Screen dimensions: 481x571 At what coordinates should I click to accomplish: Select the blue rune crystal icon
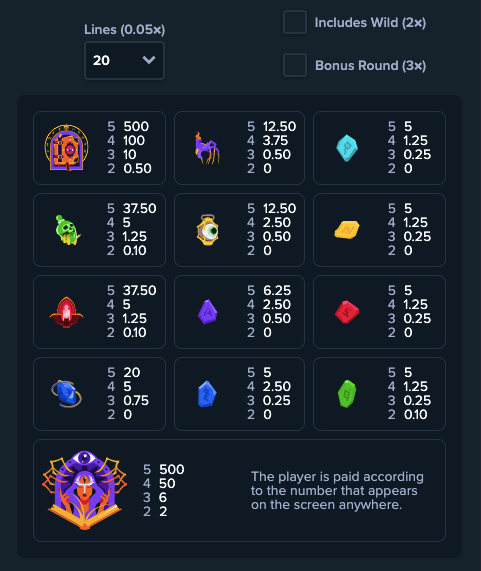click(x=207, y=394)
